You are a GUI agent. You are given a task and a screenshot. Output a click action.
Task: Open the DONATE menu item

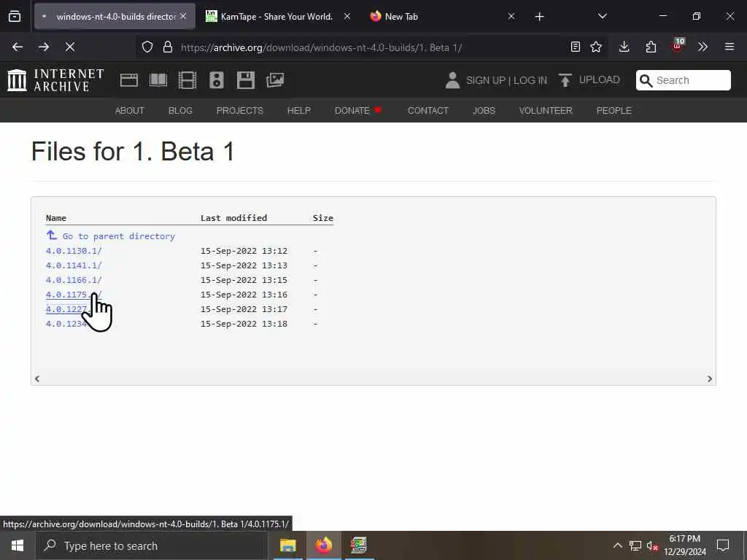click(358, 111)
